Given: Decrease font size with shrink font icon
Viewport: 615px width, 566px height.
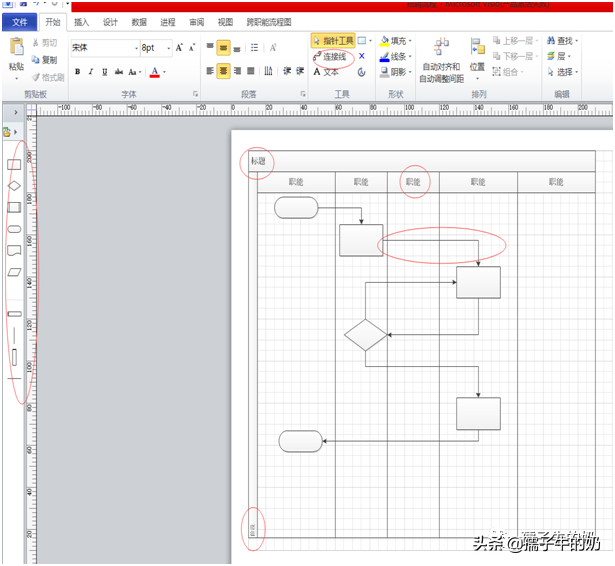Looking at the screenshot, I should coord(192,48).
